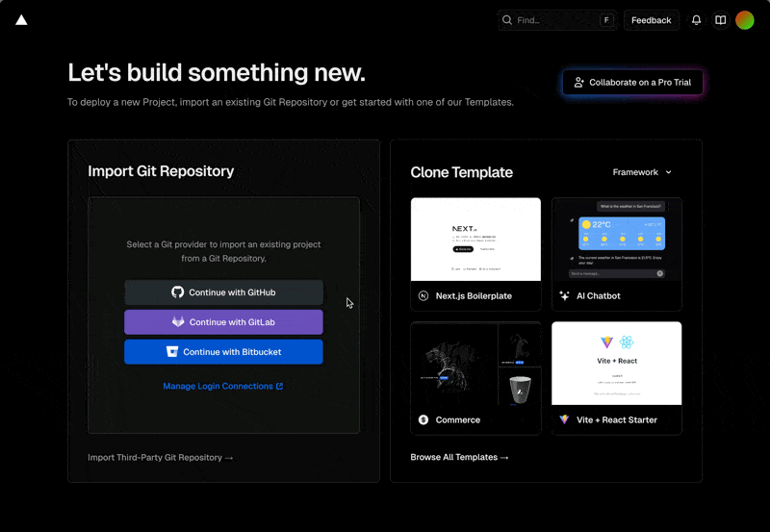
Task: Click the Vercel triangle logo
Action: (x=21, y=19)
